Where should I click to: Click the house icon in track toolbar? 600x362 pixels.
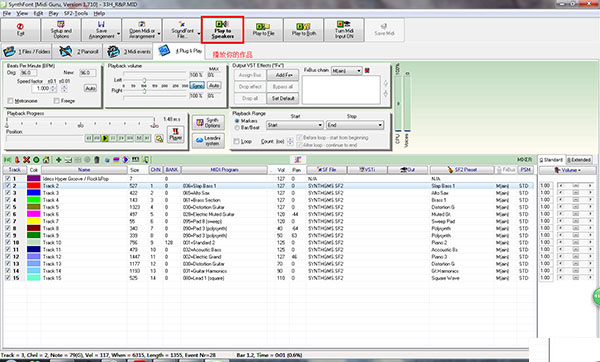tap(46, 160)
